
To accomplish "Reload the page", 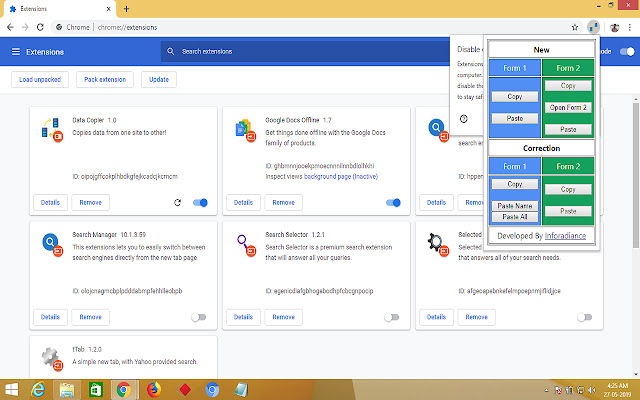I will [40, 27].
